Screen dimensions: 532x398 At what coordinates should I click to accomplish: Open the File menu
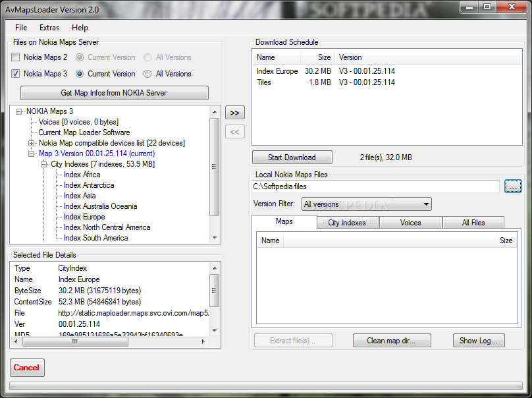[x=21, y=28]
